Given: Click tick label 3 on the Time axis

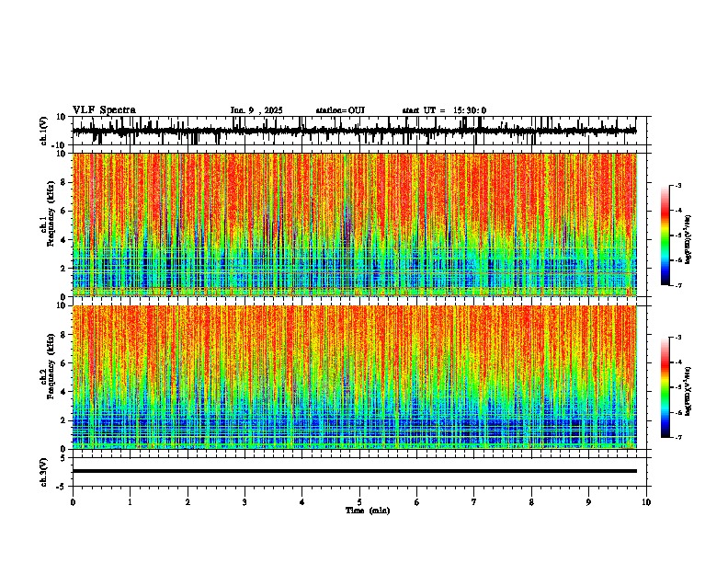Looking at the screenshot, I should click(x=245, y=502).
